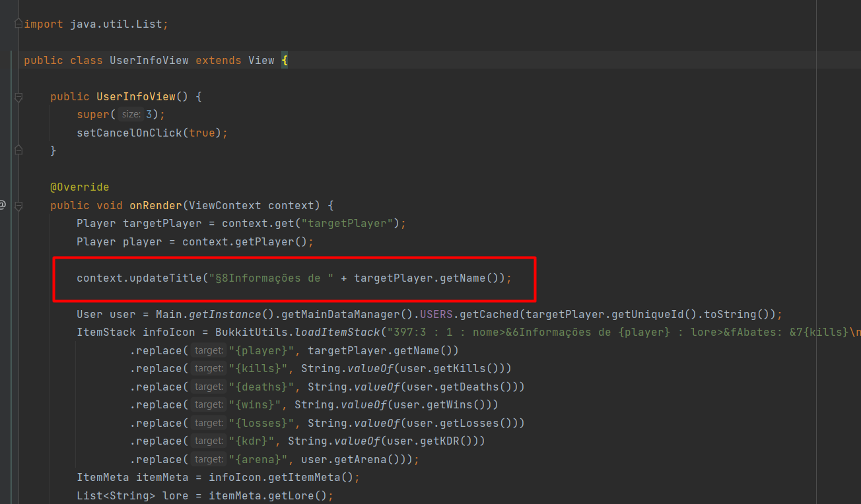Click the "target:" hint beside "{player}" replace
This screenshot has width=861, height=504.
pyautogui.click(x=208, y=350)
